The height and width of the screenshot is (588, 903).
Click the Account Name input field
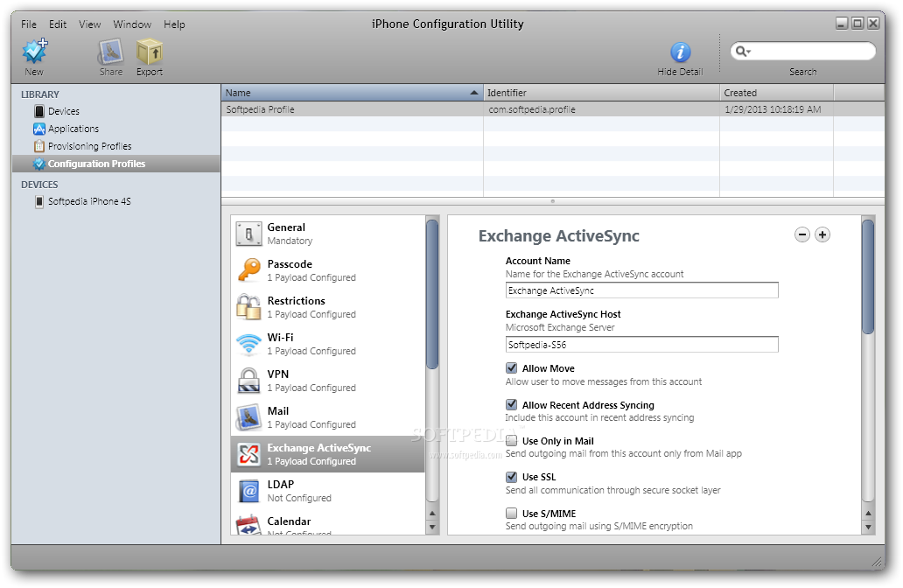[641, 290]
